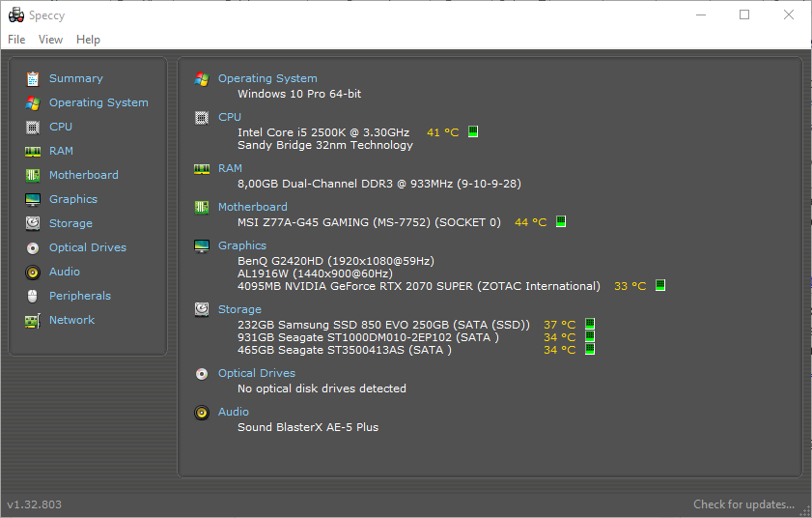The width and height of the screenshot is (812, 518).
Task: Open the Motherboard heading link in main panel
Action: click(x=253, y=207)
